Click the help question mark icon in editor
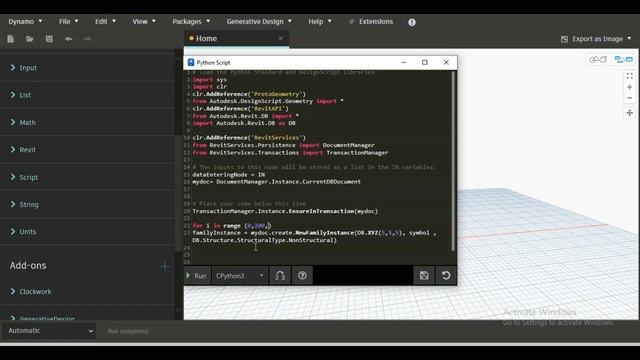Image resolution: width=640 pixels, height=360 pixels. coord(302,276)
